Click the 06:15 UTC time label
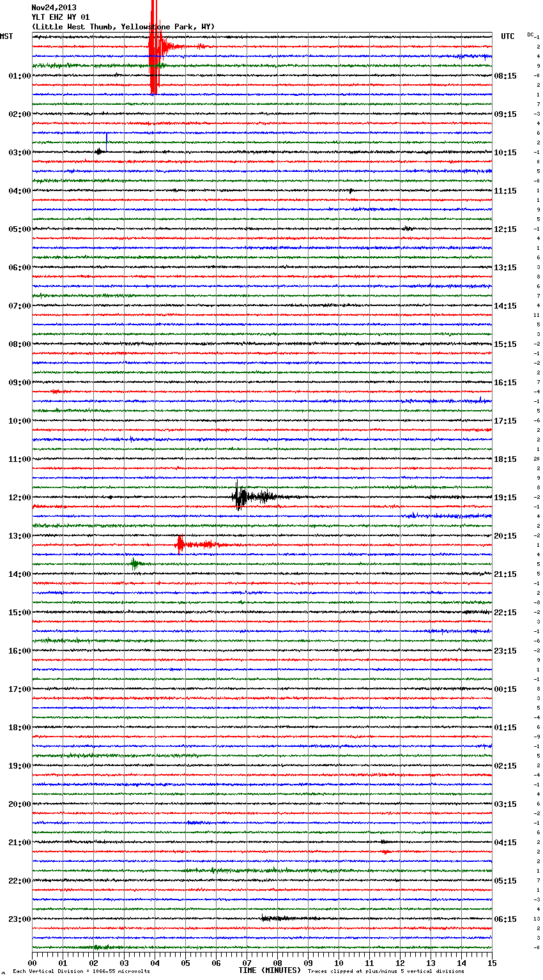The width and height of the screenshot is (543, 980). click(505, 919)
